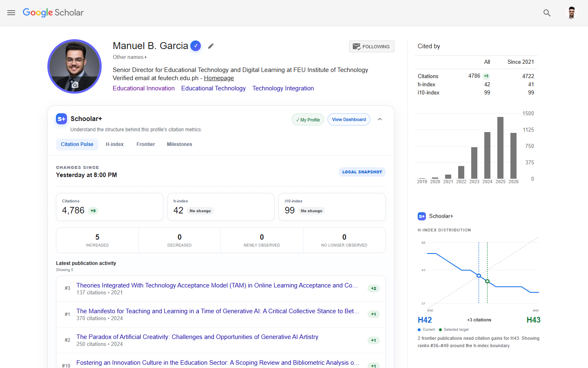Click the +1 badge on Manifesto paper
588x368 pixels.
point(374,314)
